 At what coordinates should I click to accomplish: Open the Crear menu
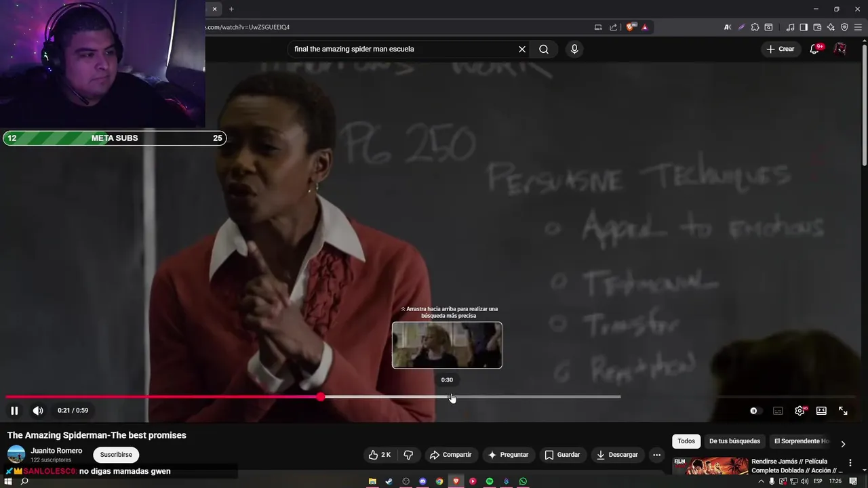[781, 49]
